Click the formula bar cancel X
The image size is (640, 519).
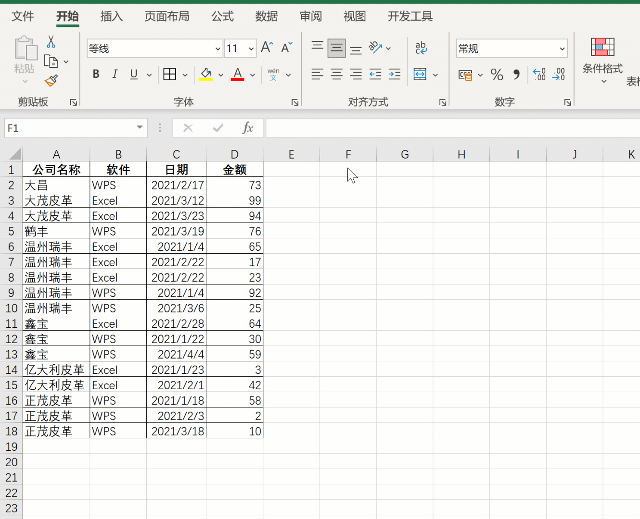(x=188, y=128)
